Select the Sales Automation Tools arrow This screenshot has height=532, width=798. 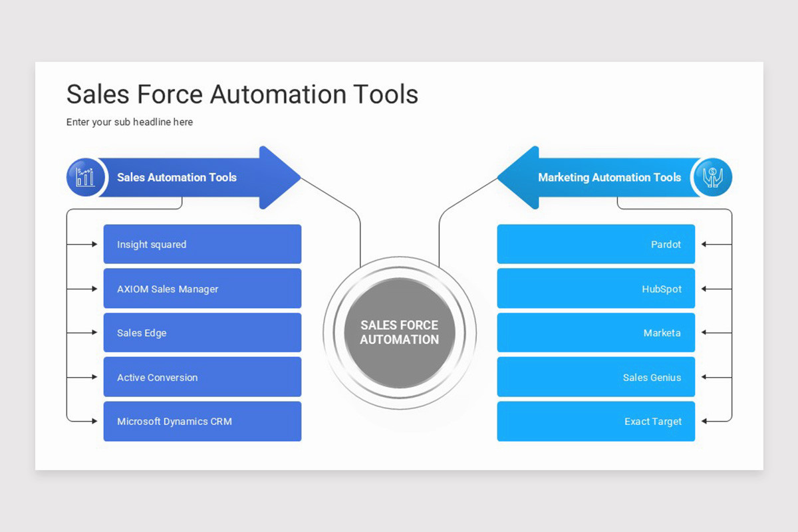click(199, 178)
